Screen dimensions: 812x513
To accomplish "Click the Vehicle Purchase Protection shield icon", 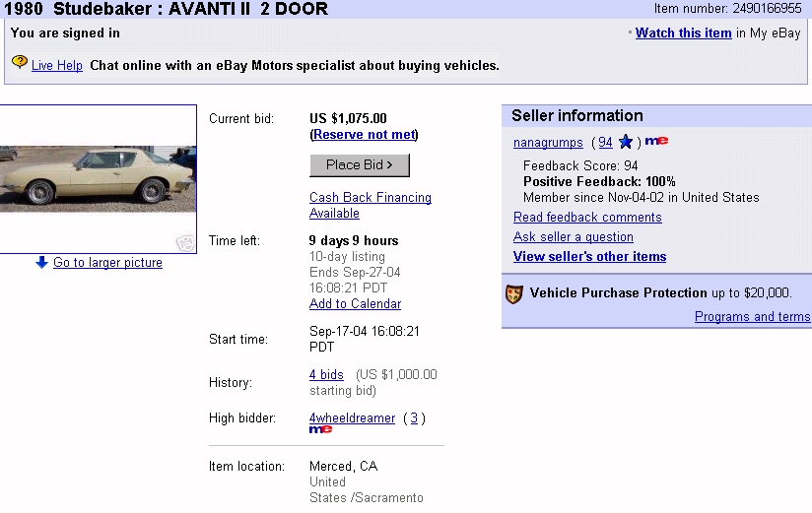I will [x=513, y=293].
